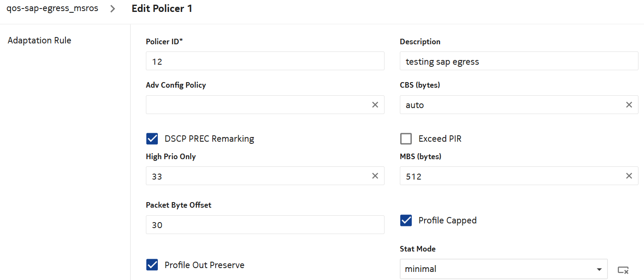The height and width of the screenshot is (280, 644).
Task: Click the Policer ID input field
Action: click(x=265, y=61)
